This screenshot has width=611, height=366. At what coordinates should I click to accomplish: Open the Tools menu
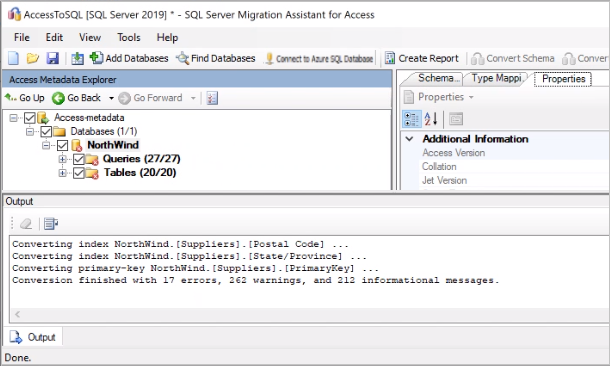(129, 37)
